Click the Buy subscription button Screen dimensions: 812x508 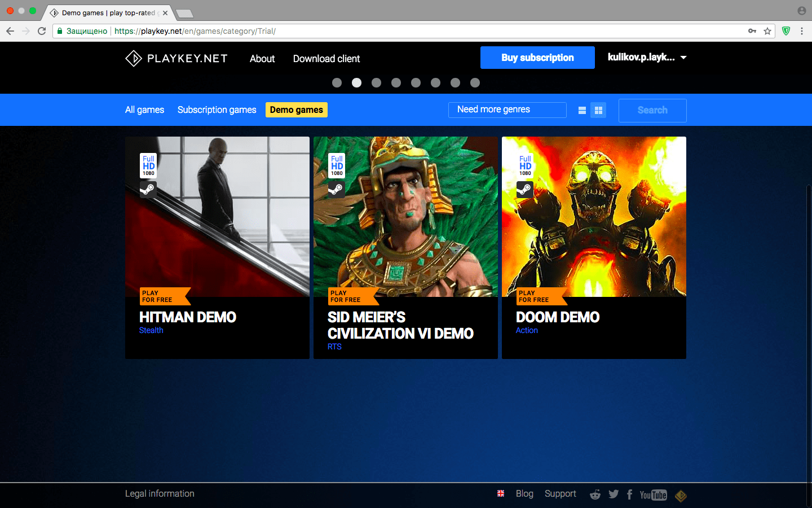click(537, 58)
